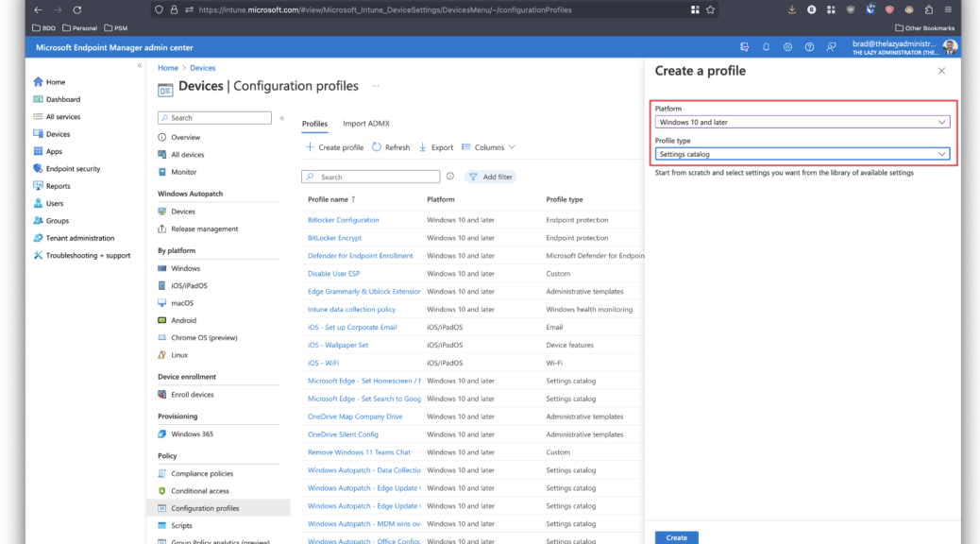Click the Create button in the profile panel

point(676,537)
